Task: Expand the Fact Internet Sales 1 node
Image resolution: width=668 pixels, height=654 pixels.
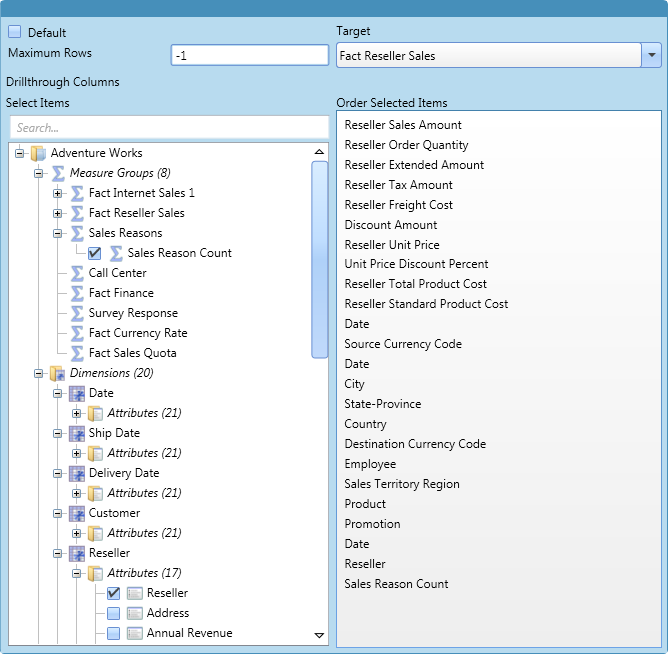Action: click(x=58, y=193)
